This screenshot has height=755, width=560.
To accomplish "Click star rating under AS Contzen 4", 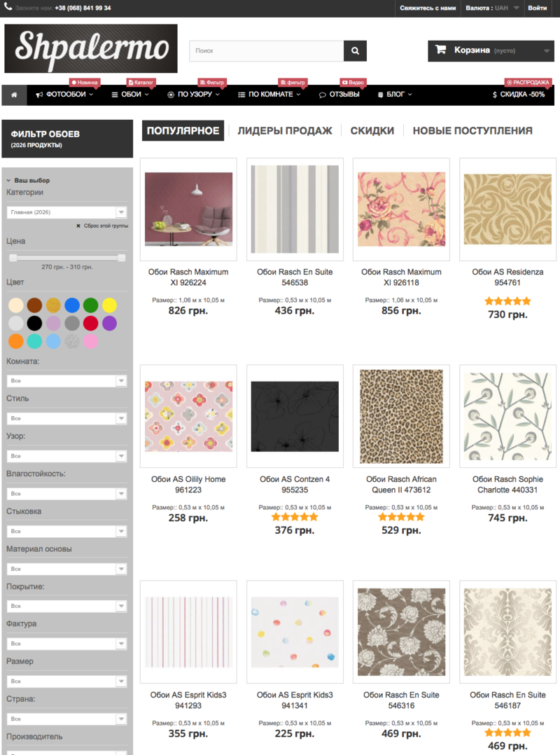I will [x=295, y=517].
